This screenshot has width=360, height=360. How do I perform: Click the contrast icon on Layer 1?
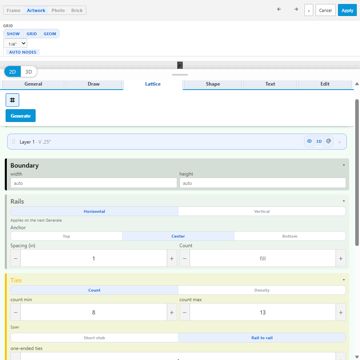pyautogui.click(x=329, y=141)
